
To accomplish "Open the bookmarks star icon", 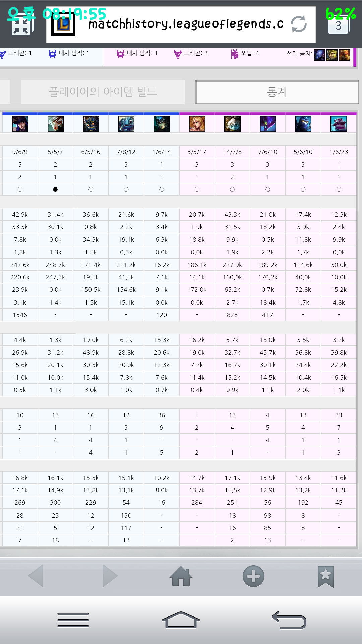I will (x=325, y=577).
